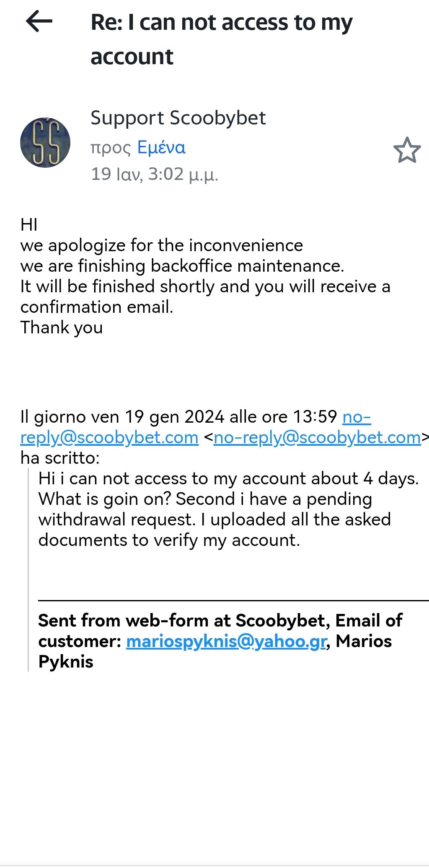Tap the 'HI' greeting line
429x868 pixels.
click(x=29, y=225)
